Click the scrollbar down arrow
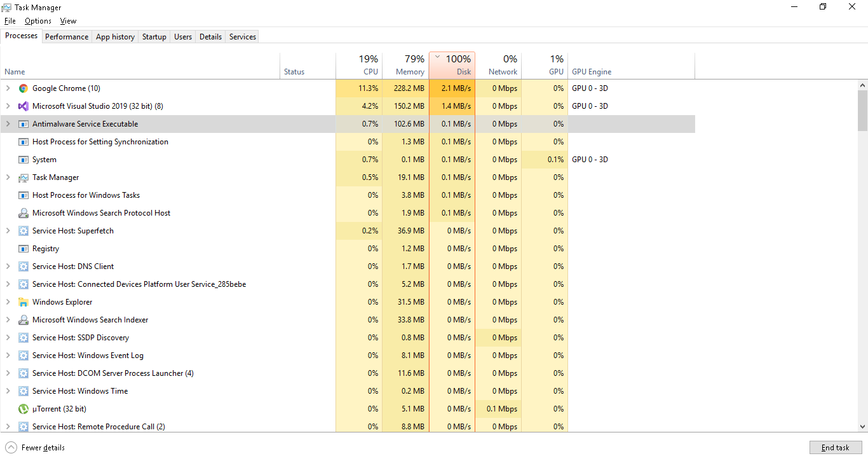Viewport: 868px width, 463px height. tap(862, 427)
